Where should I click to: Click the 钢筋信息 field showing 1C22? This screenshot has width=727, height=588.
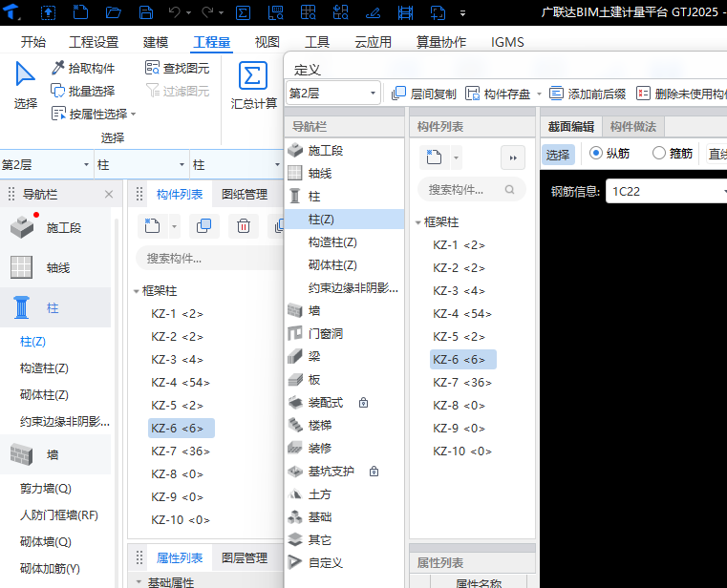coord(666,191)
